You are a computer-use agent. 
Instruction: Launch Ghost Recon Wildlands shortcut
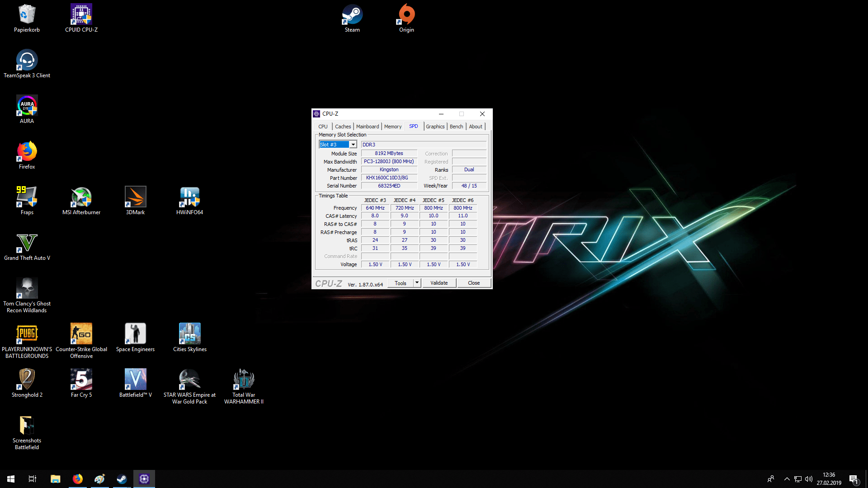[27, 296]
